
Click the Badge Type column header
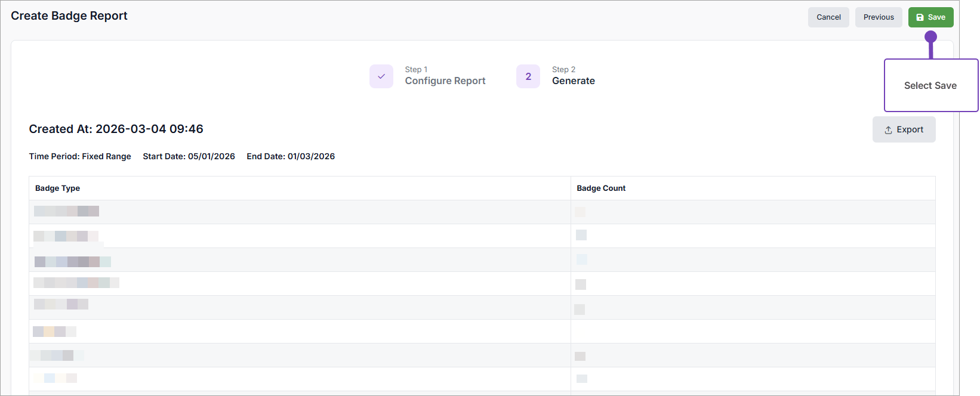click(x=57, y=188)
